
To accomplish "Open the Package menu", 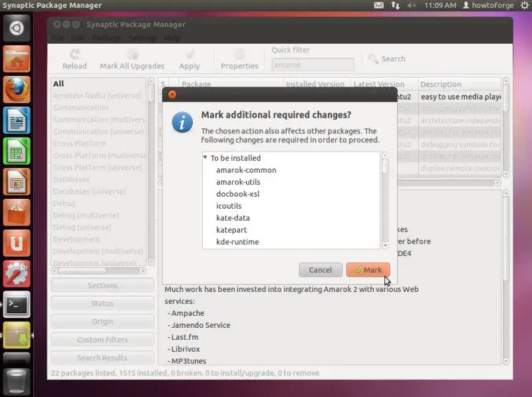I will point(107,38).
